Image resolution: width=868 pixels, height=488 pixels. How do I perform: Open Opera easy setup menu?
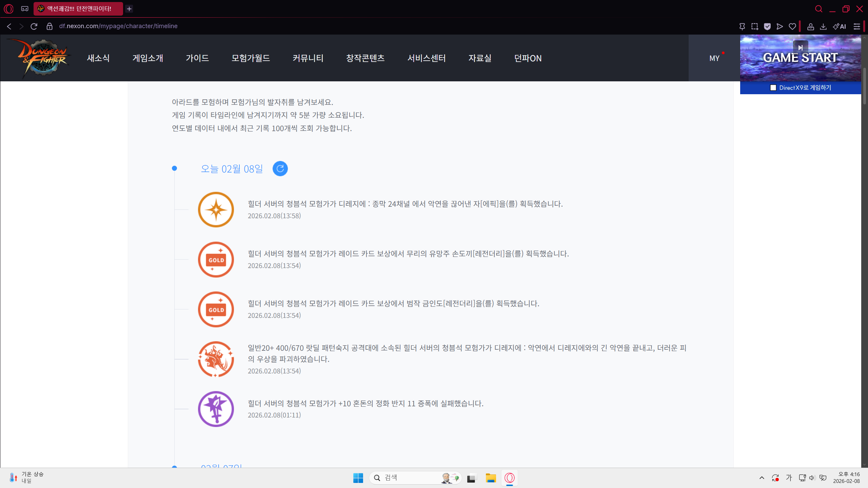(x=857, y=26)
